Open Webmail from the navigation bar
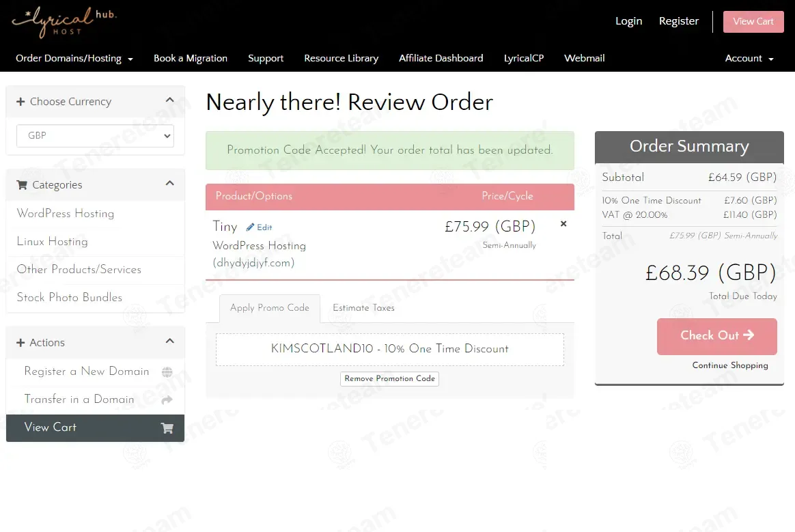This screenshot has height=532, width=795. coord(585,58)
